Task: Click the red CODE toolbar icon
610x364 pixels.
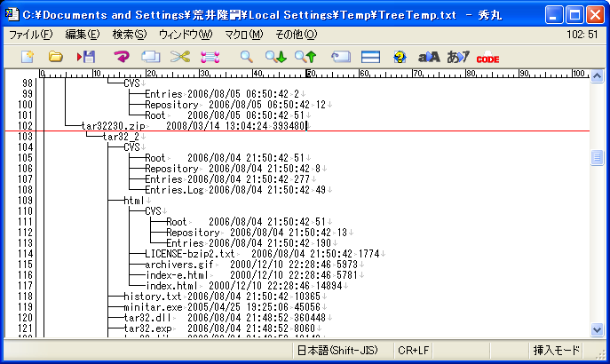Action: tap(487, 58)
